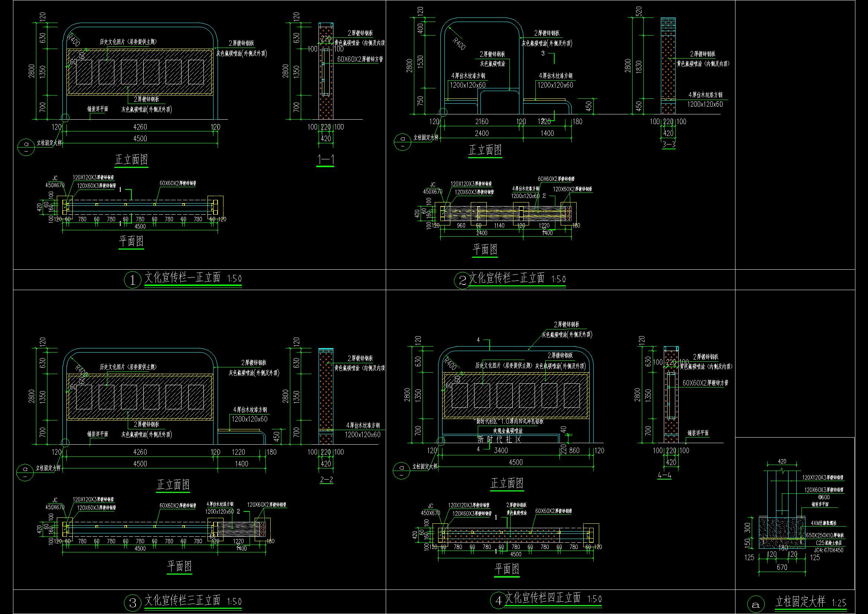
Task: Click the '2160' dimension in drawing two
Action: tap(482, 121)
